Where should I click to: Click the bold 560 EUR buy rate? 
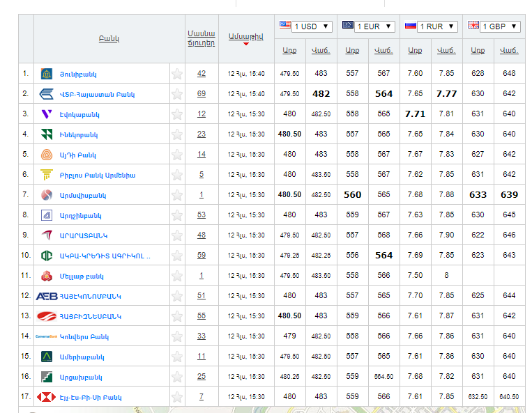point(353,195)
